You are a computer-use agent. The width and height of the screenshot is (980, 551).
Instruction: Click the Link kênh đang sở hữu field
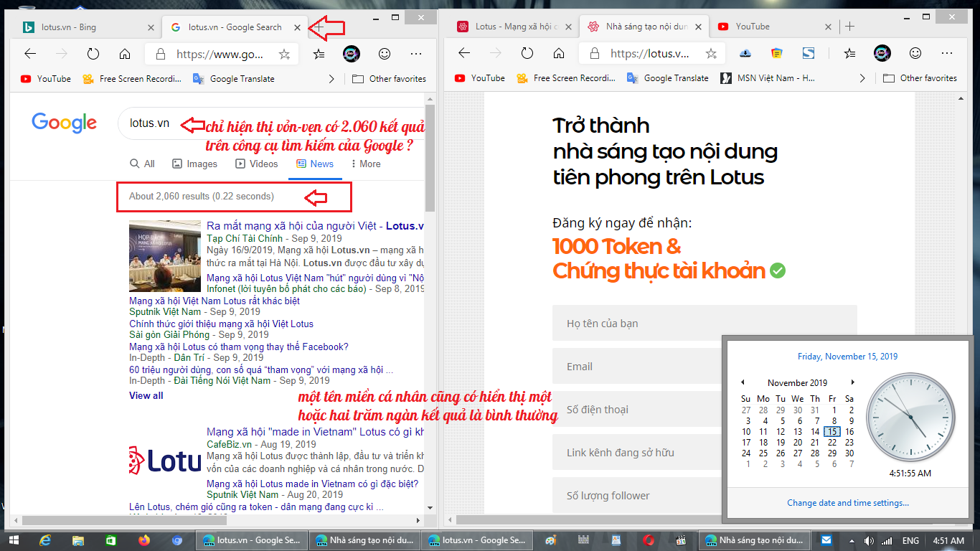637,452
